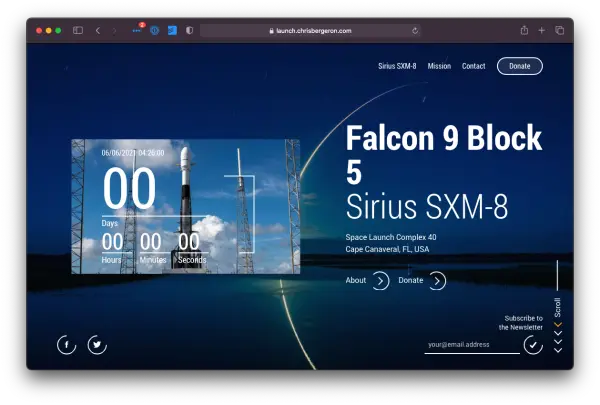Open the blue square extension icon
Viewport: 600px width, 405px height.
pyautogui.click(x=173, y=30)
